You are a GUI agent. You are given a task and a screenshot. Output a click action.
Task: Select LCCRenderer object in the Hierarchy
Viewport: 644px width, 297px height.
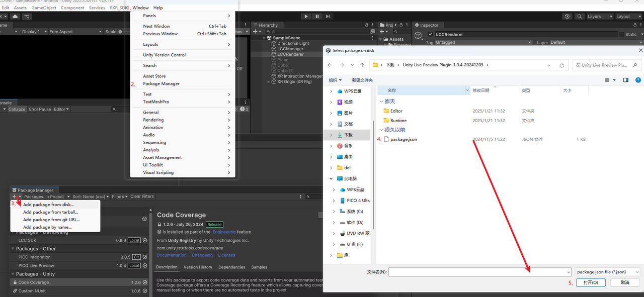290,54
